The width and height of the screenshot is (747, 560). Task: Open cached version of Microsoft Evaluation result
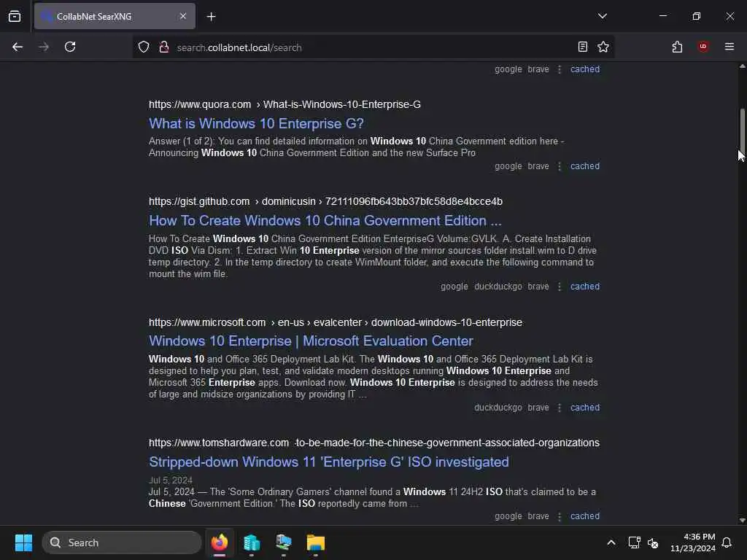pyautogui.click(x=585, y=408)
